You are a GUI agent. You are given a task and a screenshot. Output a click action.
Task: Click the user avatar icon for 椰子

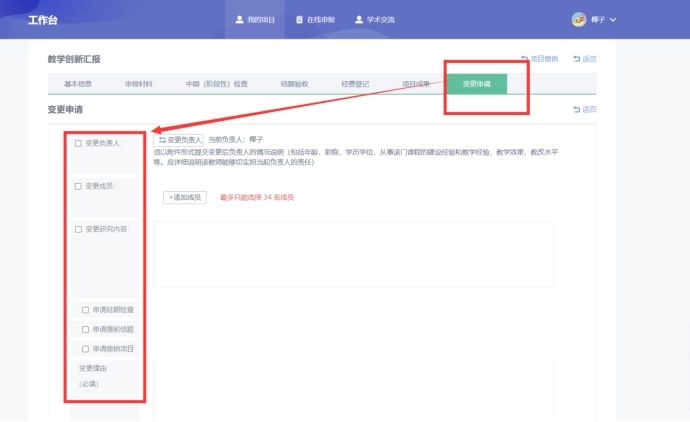[578, 19]
